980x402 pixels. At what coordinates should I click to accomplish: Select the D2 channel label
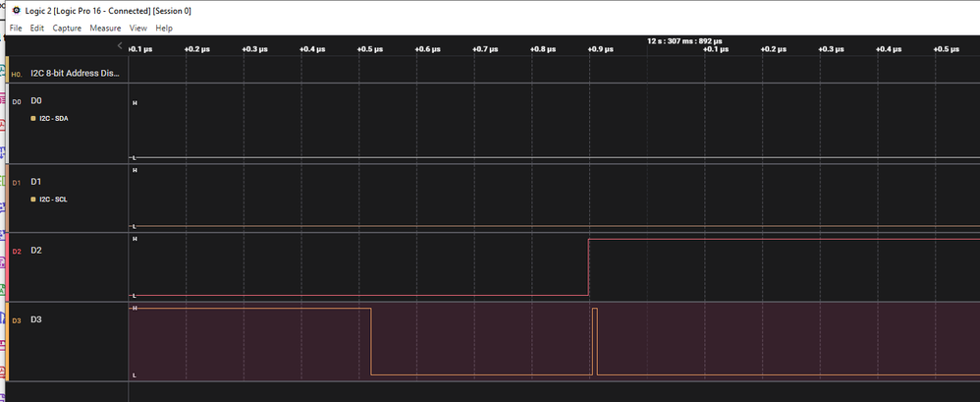36,251
